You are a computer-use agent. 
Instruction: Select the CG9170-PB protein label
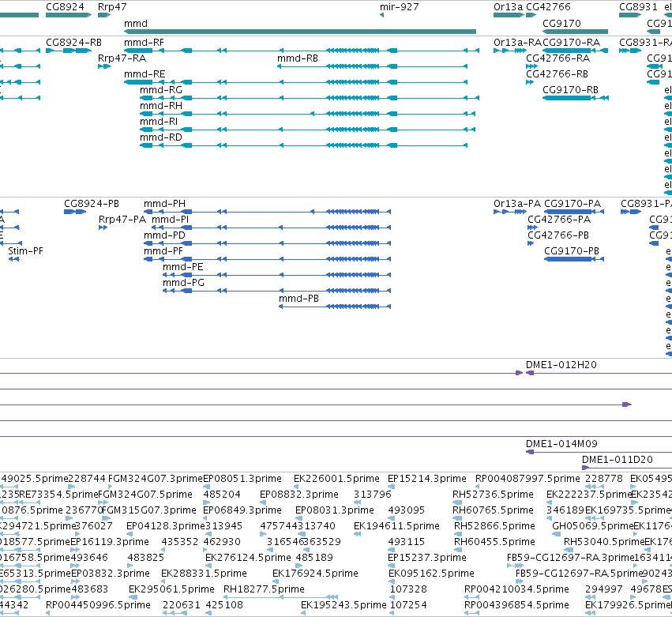pos(572,251)
